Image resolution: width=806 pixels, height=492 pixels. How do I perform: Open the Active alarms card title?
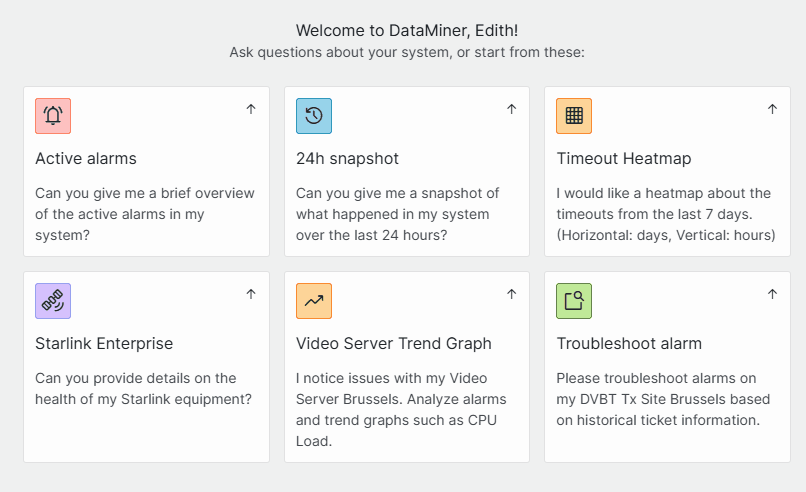86,159
